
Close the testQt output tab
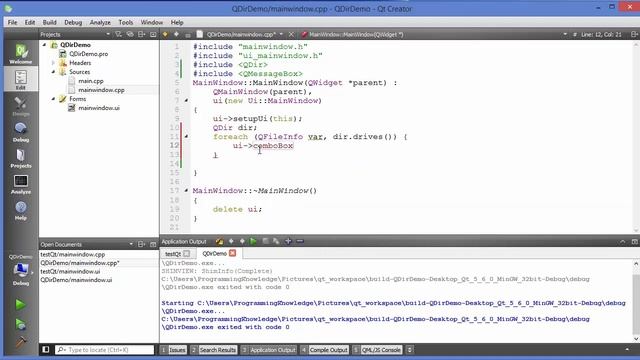tap(187, 253)
